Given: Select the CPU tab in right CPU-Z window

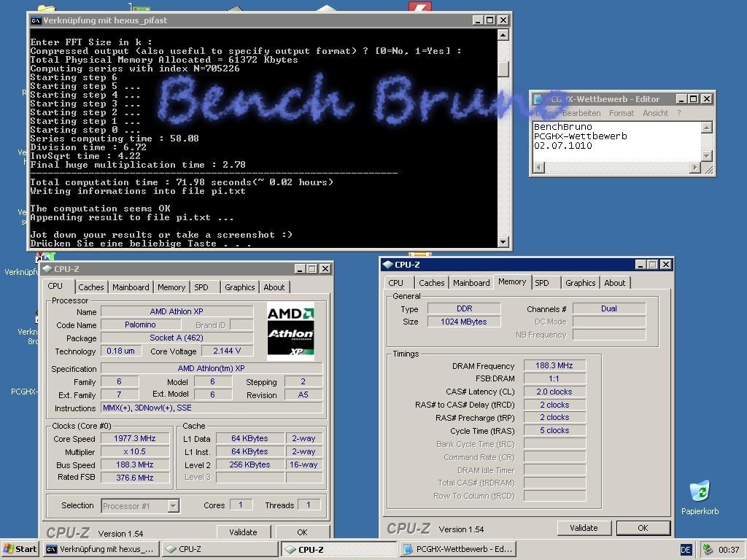Looking at the screenshot, I should 395,283.
